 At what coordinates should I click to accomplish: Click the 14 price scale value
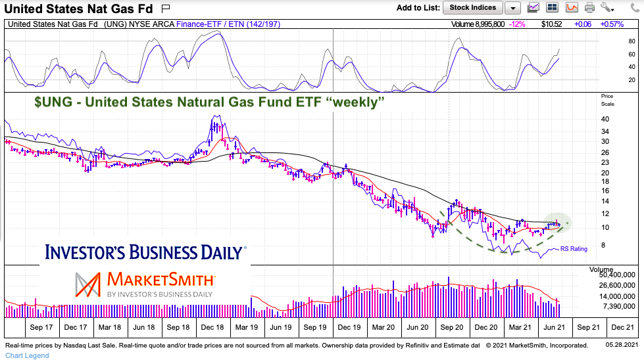(605, 201)
